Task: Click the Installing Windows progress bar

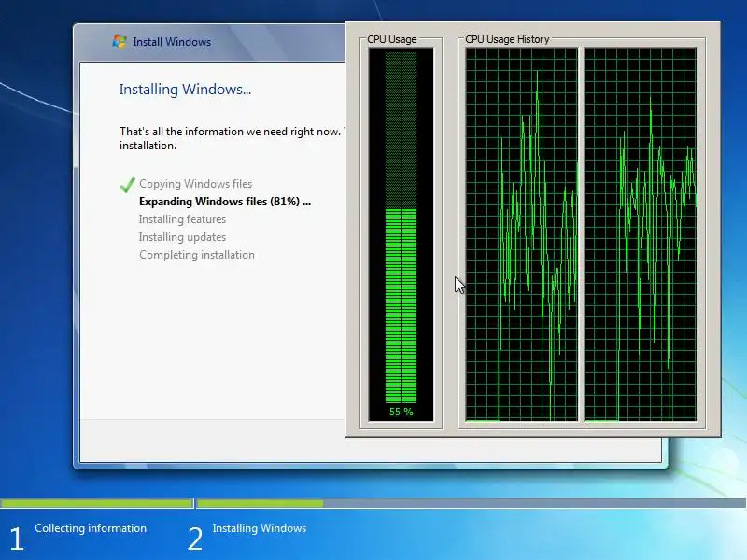Action: tap(472, 503)
